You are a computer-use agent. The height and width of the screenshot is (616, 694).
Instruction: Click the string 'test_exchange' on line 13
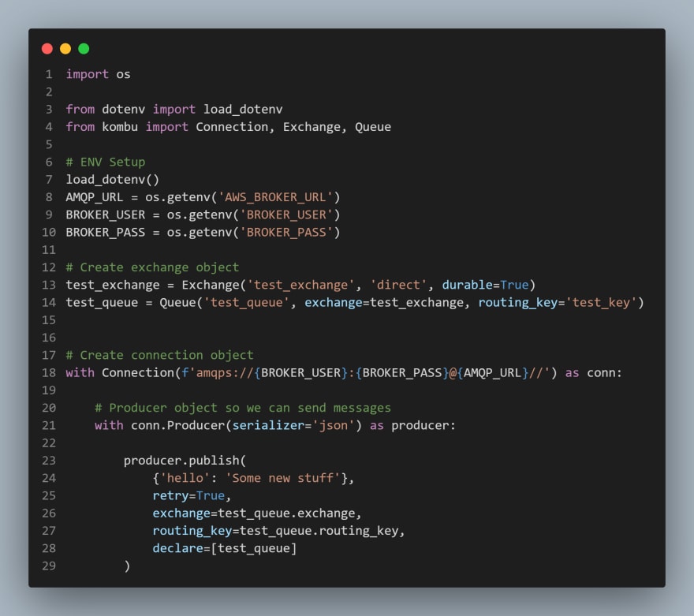pyautogui.click(x=301, y=285)
